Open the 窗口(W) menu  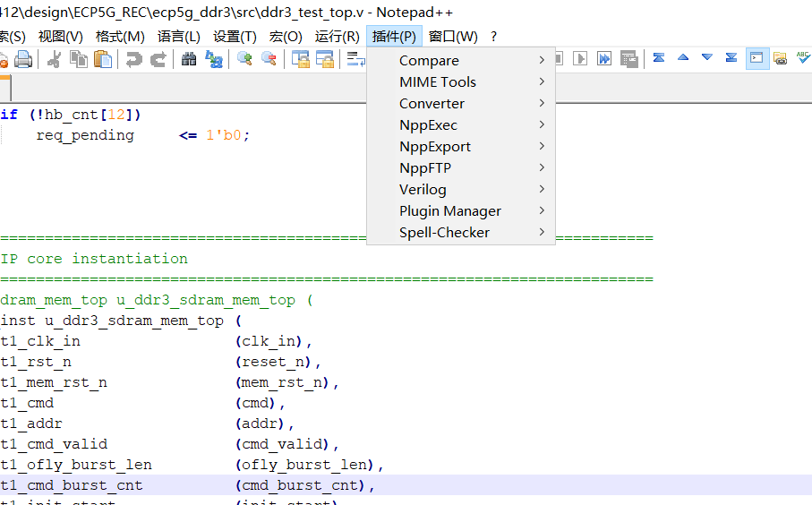click(453, 37)
